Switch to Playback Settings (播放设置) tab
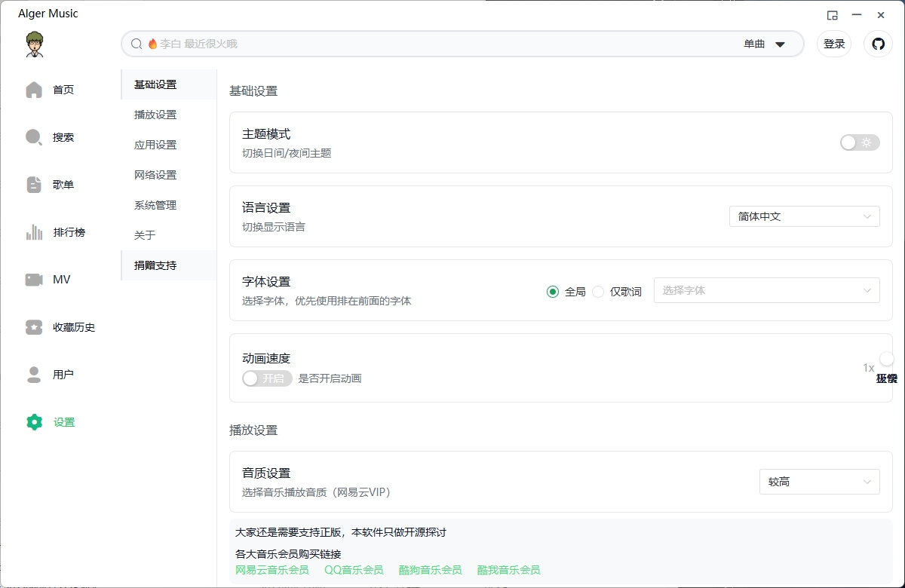 coord(155,115)
